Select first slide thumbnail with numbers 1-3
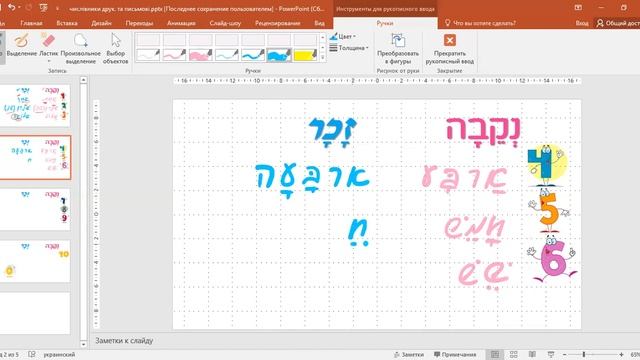640x360 pixels. click(x=35, y=105)
